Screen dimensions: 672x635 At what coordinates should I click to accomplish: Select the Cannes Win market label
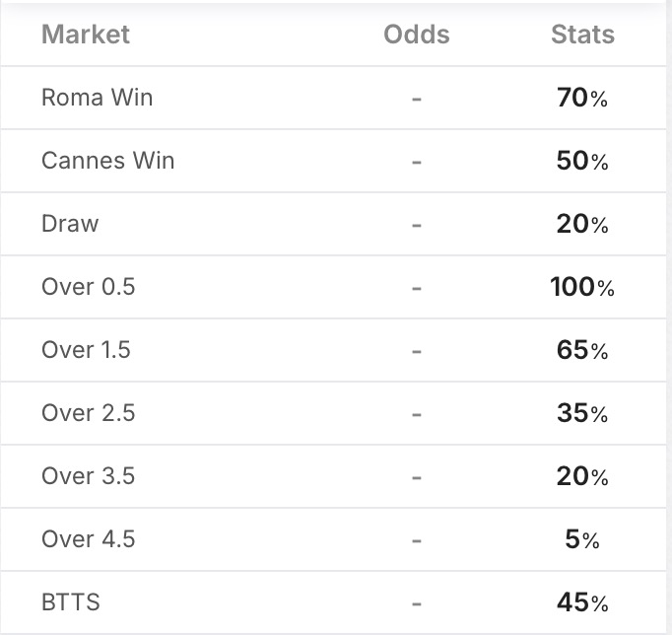tap(107, 161)
